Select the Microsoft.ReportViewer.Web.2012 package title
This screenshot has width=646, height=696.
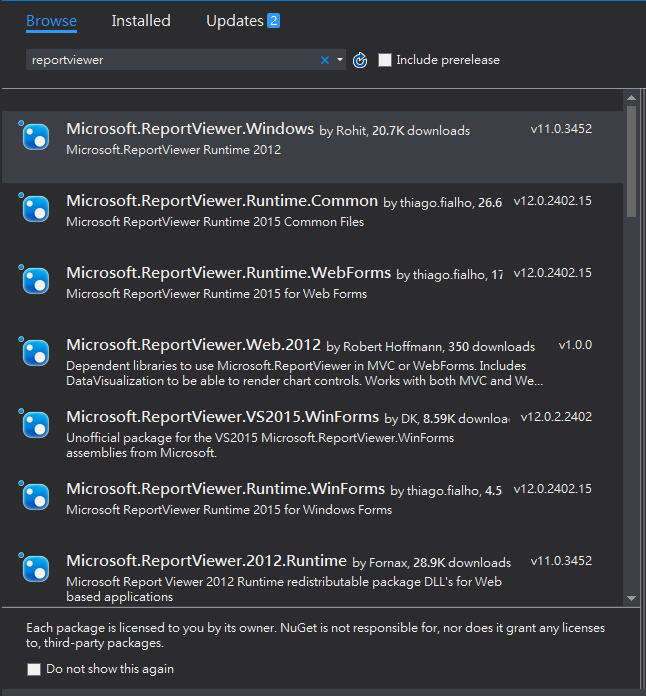click(192, 345)
